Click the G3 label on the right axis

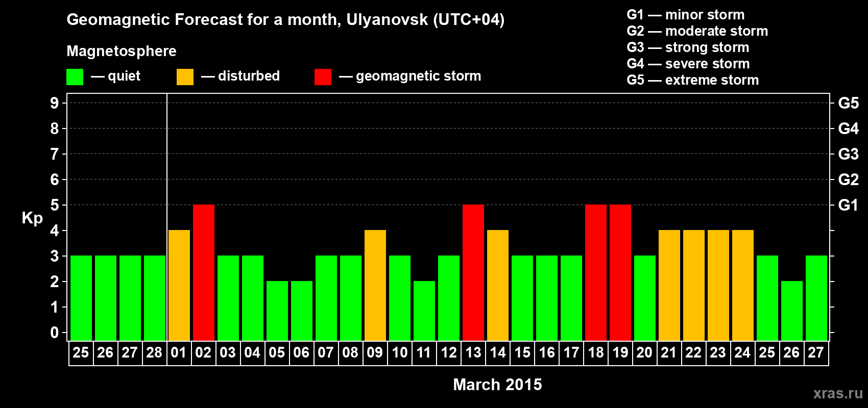tap(848, 154)
